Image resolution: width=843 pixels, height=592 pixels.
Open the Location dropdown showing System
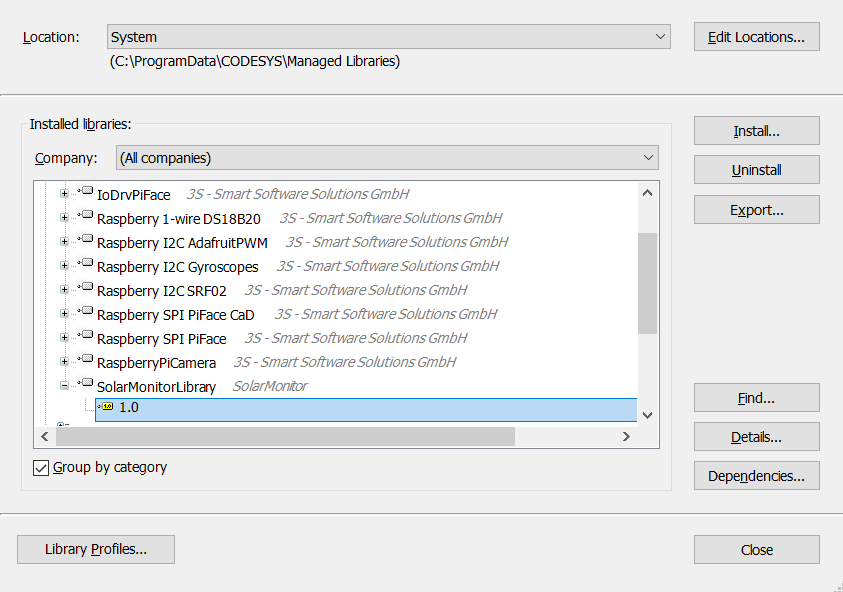389,37
